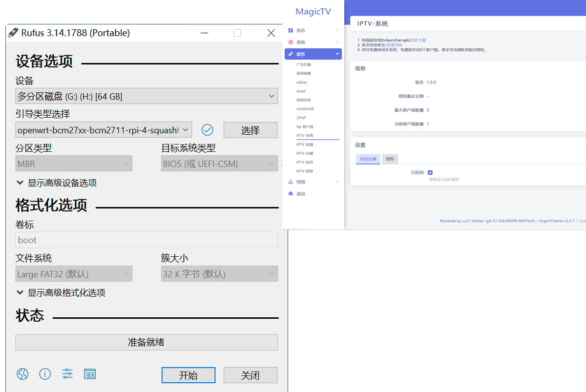Open Rufus about info icon

(45, 374)
